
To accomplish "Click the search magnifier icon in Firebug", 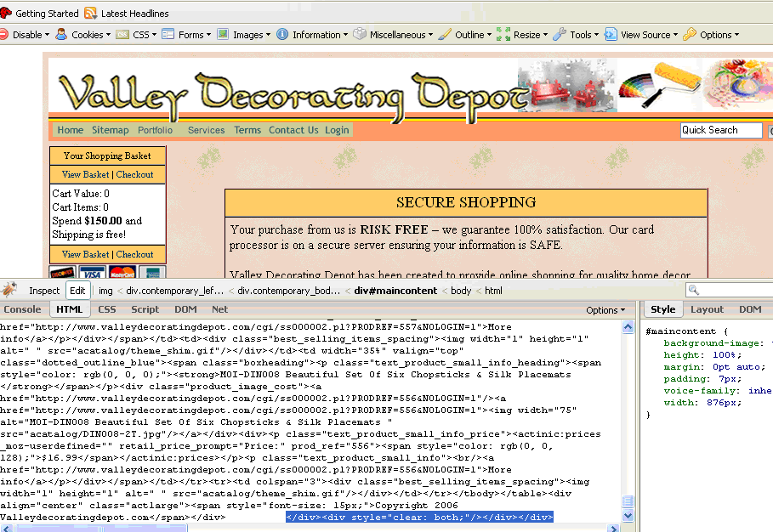I will [x=695, y=291].
